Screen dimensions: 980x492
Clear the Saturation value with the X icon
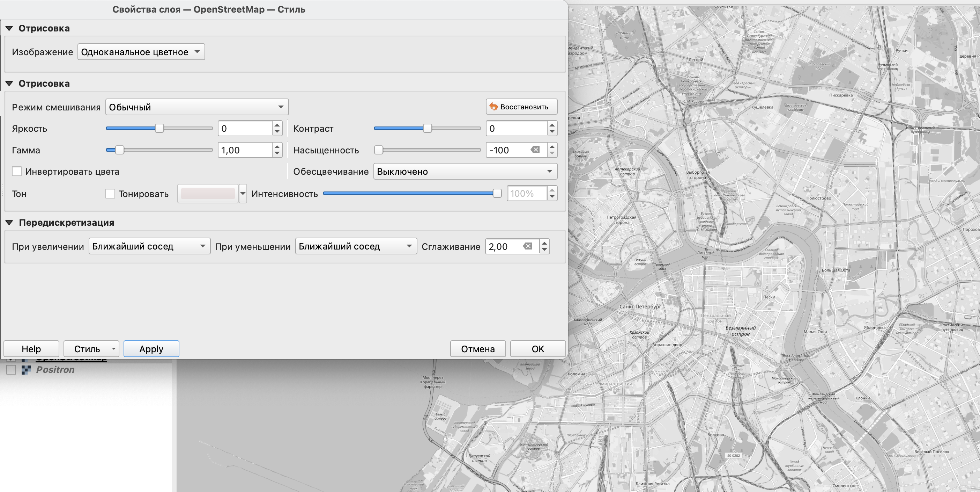click(x=535, y=150)
